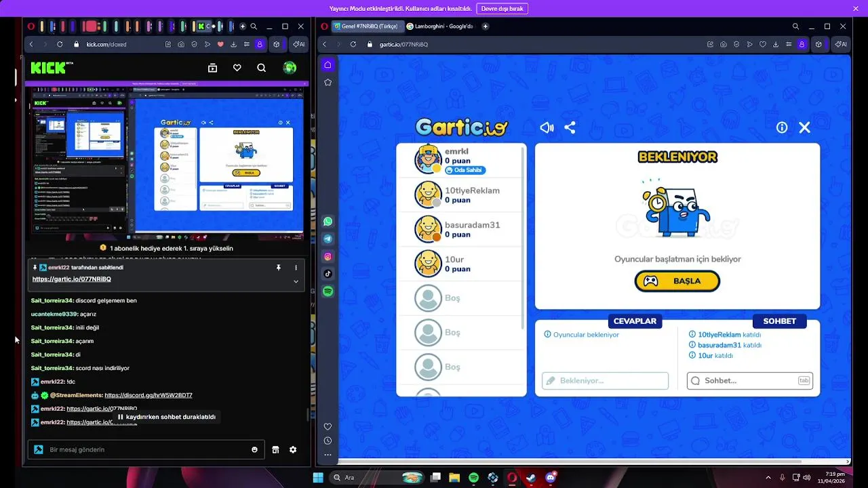This screenshot has height=488, width=868.
Task: Open WhatsApp in the Opera sidebar
Action: pos(328,222)
